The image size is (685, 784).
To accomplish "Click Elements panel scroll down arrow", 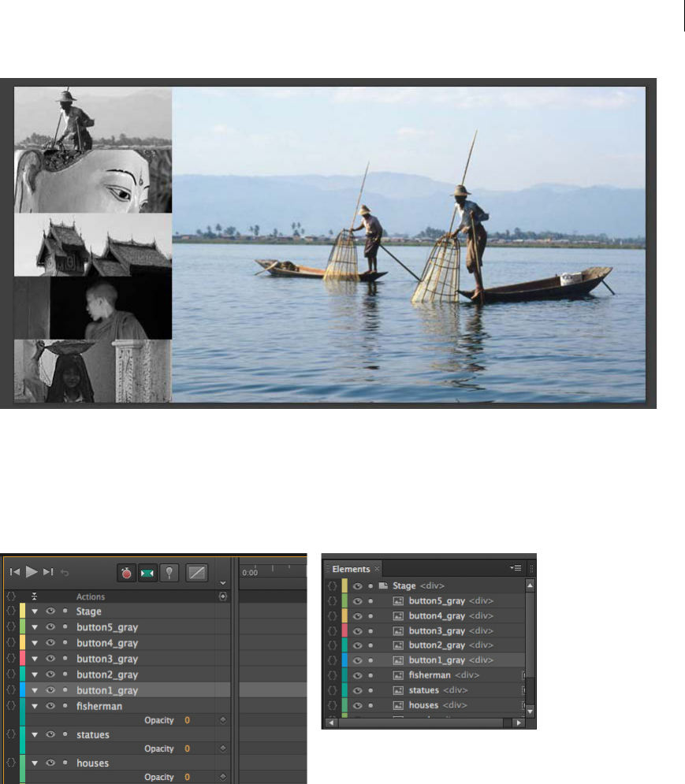I will 530,711.
